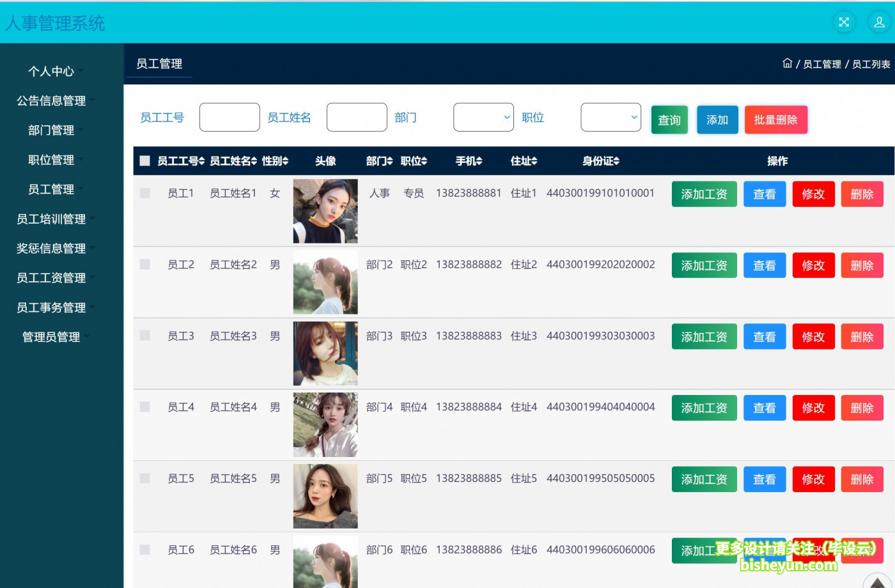This screenshot has width=895, height=588.
Task: Click the avatar thumbnail of 员工5
Action: click(x=325, y=496)
